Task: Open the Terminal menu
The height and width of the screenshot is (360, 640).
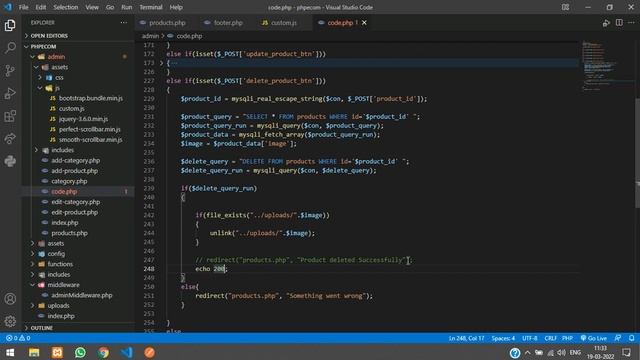Action: click(151, 7)
